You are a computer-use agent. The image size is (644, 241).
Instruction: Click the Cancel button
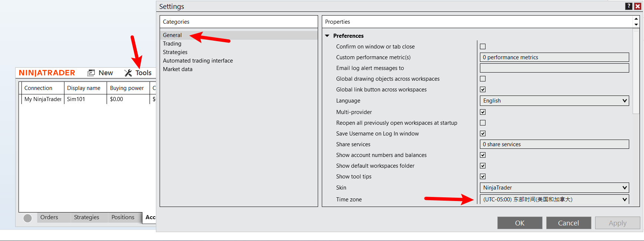pyautogui.click(x=568, y=223)
